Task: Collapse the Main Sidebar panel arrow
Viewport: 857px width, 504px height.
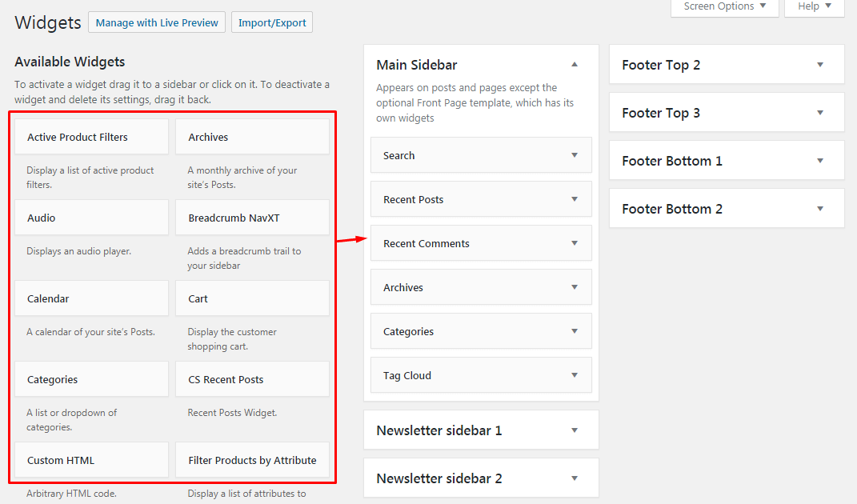Action: click(574, 65)
